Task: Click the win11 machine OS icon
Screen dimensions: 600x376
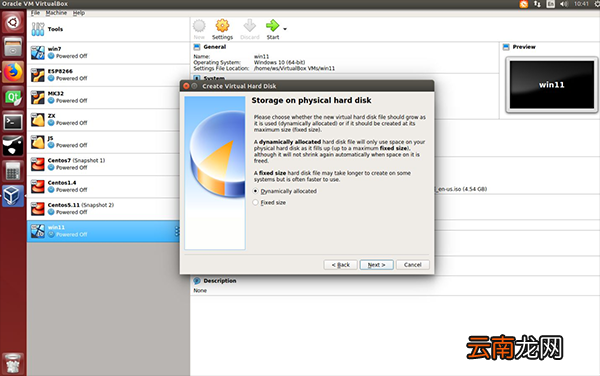Action: point(38,231)
